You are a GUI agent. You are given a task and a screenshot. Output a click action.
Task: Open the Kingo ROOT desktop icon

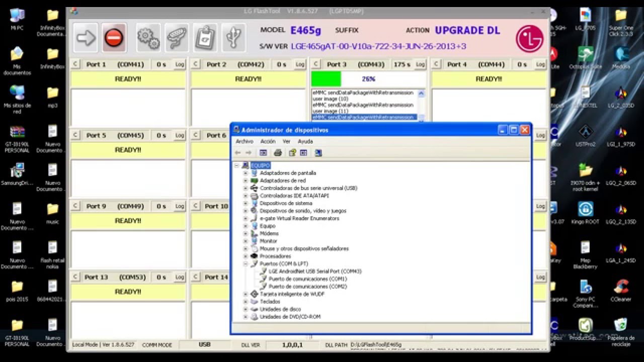click(585, 212)
